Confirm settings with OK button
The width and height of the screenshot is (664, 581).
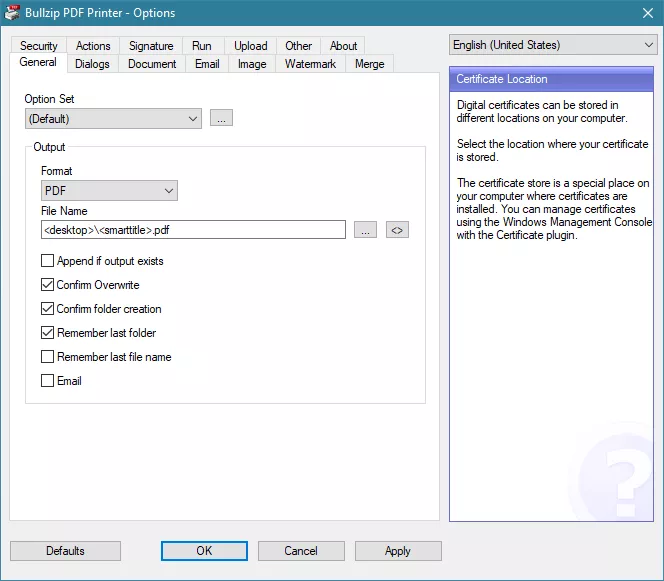(x=204, y=551)
